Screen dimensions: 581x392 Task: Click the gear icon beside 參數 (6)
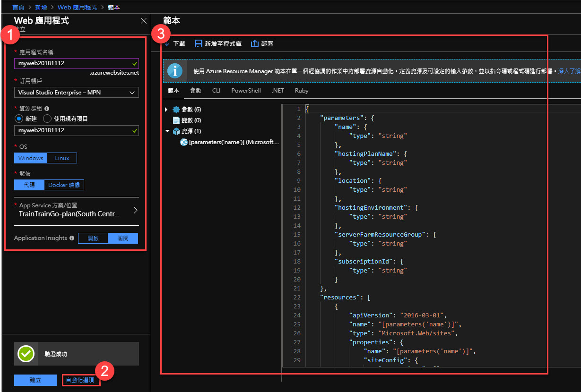click(x=176, y=110)
